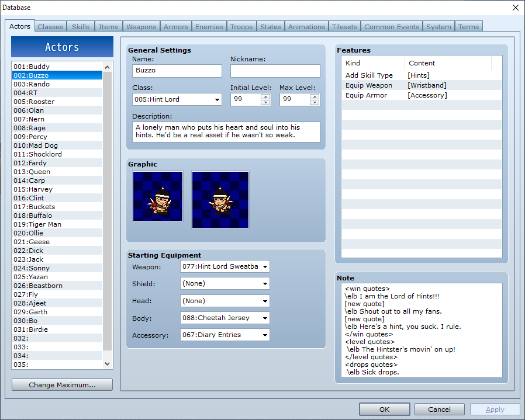This screenshot has width=525, height=420.
Task: Expand the Head equipment dropdown
Action: (224, 301)
